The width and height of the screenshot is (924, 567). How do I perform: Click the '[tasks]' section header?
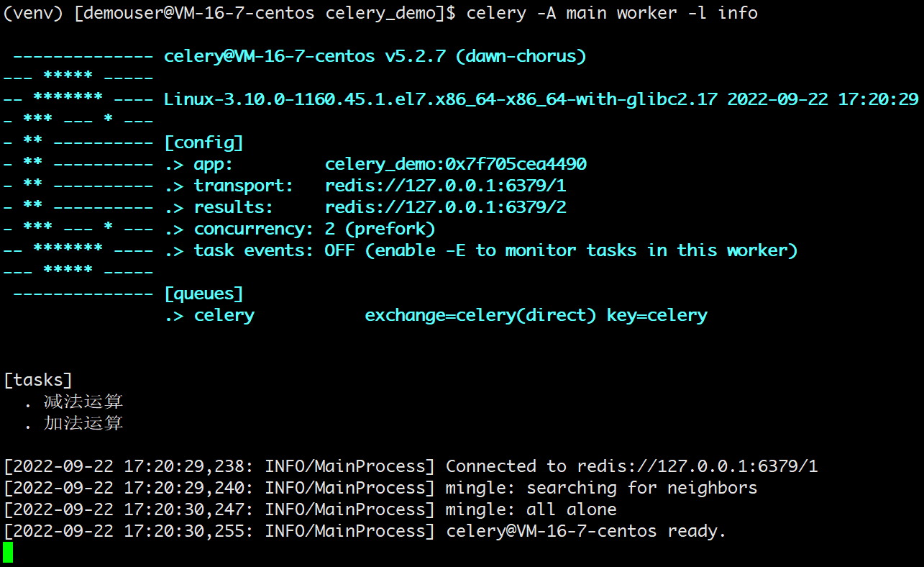[38, 380]
